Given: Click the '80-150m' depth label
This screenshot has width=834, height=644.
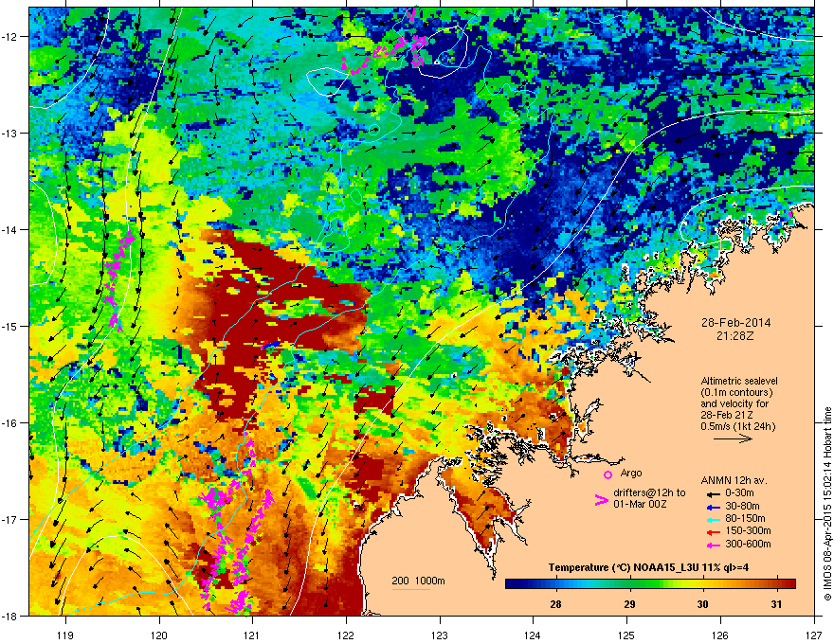Looking at the screenshot, I should (745, 519).
